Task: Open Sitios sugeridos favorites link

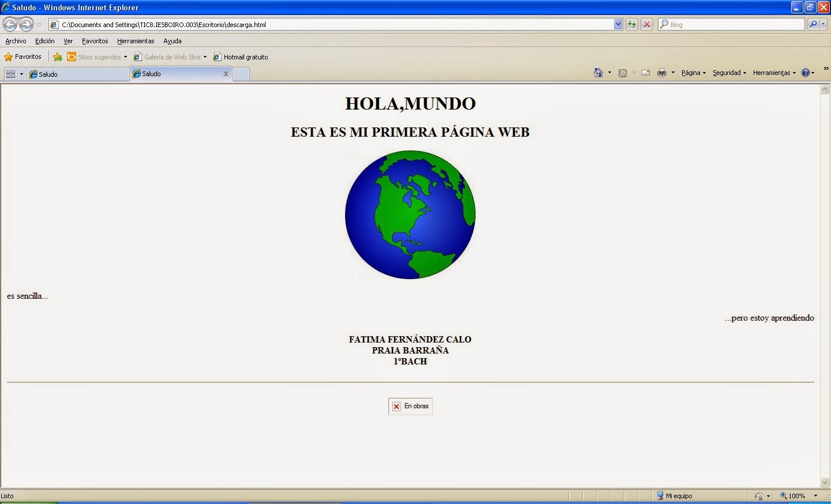Action: coord(97,57)
